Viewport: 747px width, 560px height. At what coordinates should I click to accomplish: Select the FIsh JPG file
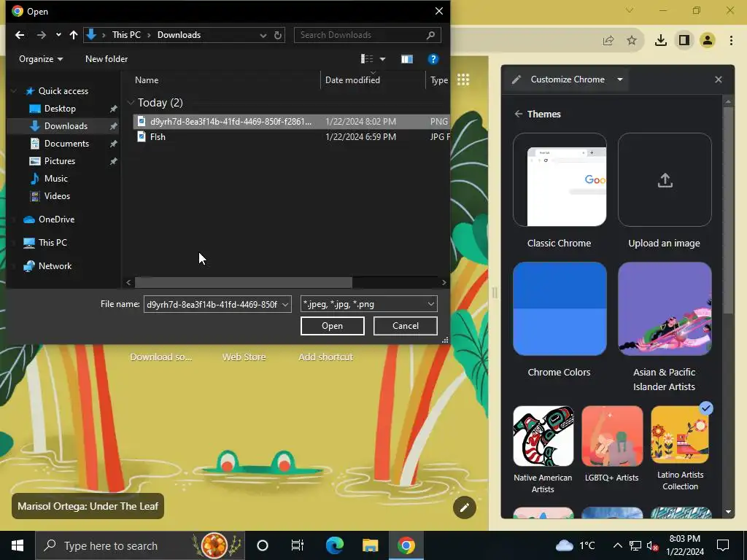point(291,136)
